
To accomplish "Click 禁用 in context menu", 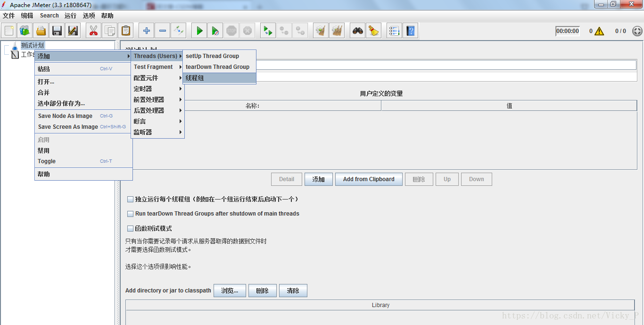I will tap(83, 150).
